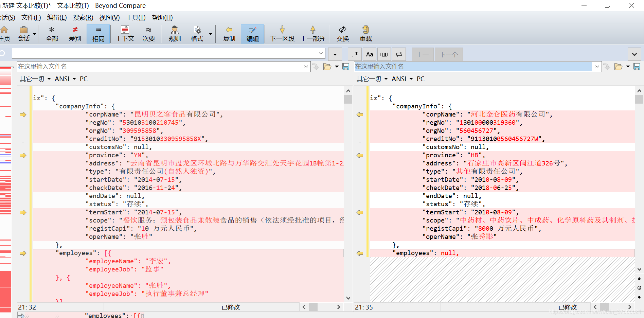Toggle 上下文 context display
This screenshot has height=318, width=644.
pyautogui.click(x=125, y=34)
